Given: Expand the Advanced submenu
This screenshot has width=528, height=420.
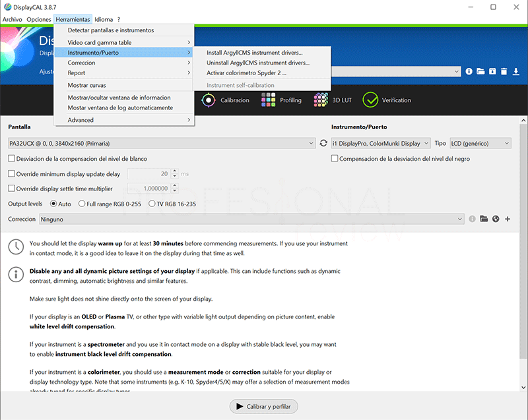Looking at the screenshot, I should tap(124, 120).
